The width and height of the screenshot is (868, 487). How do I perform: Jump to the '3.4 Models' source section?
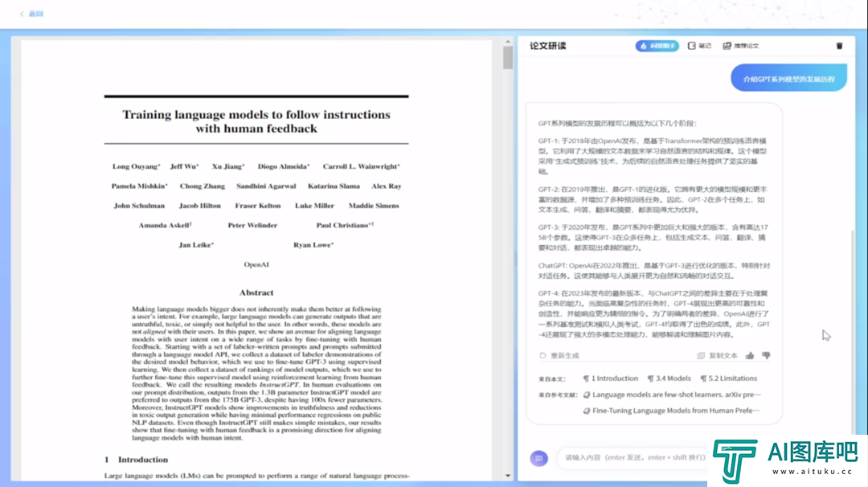point(669,379)
